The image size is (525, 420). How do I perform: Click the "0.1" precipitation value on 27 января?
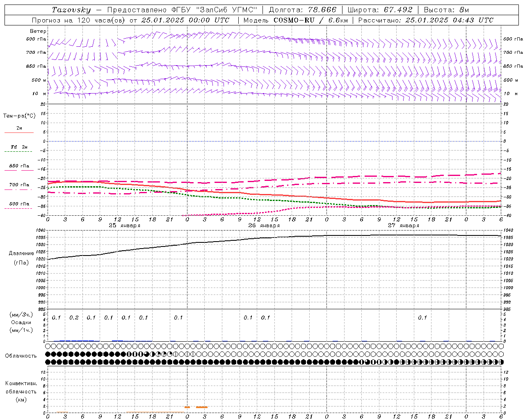[422, 318]
